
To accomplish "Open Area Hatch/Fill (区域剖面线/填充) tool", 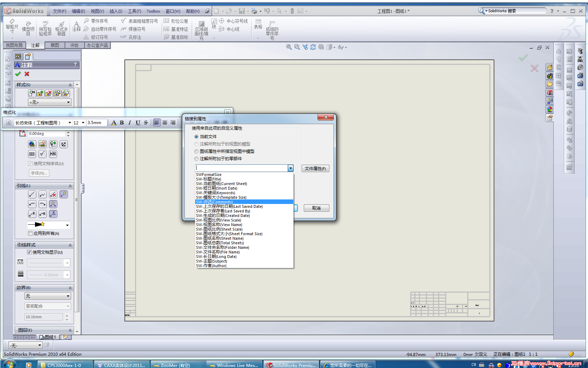I will tap(201, 30).
